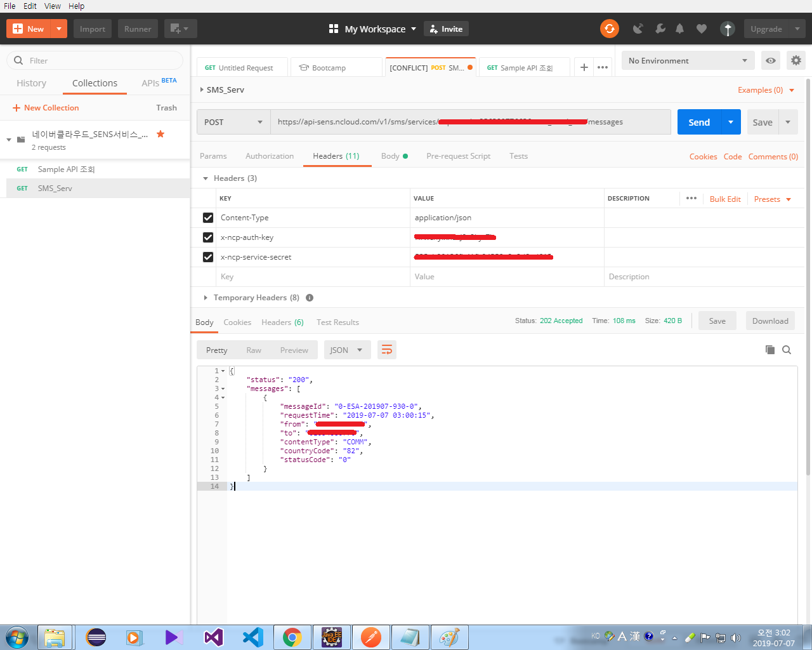Image resolution: width=812 pixels, height=650 pixels.
Task: Show Temporary Headers info icon
Action: [x=310, y=298]
